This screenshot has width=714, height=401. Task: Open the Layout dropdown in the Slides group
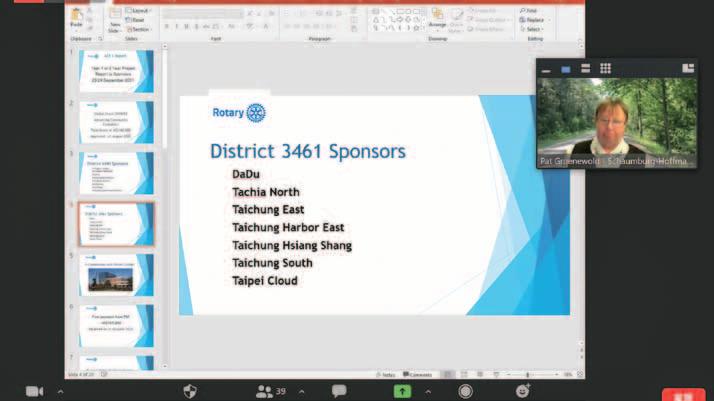(137, 10)
